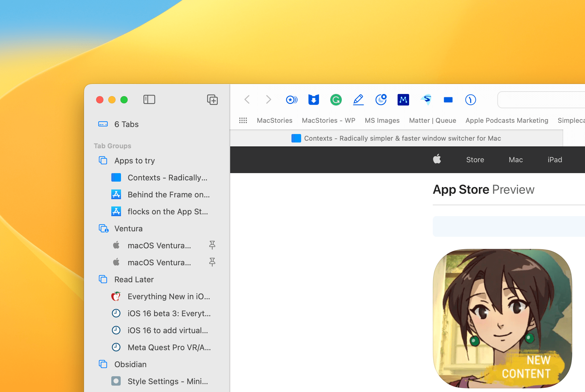The height and width of the screenshot is (392, 585).
Task: Open first macOS Ventura pinned tab
Action: coord(157,246)
